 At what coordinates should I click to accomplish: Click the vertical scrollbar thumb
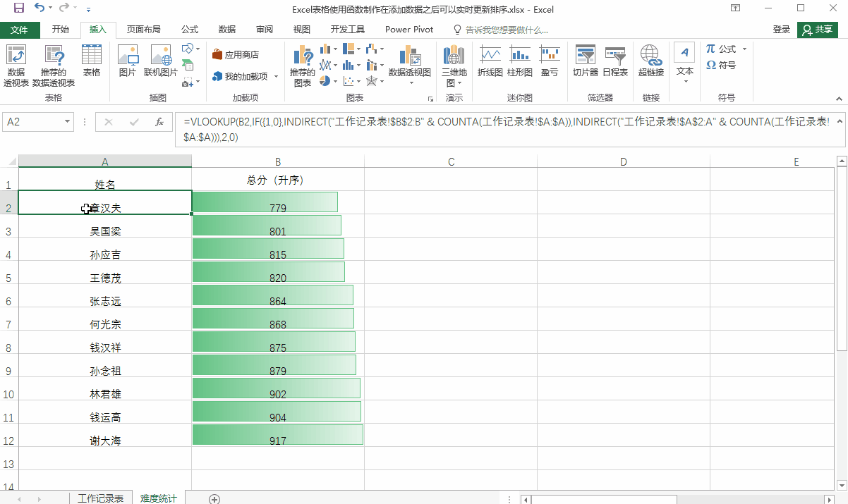point(841,259)
